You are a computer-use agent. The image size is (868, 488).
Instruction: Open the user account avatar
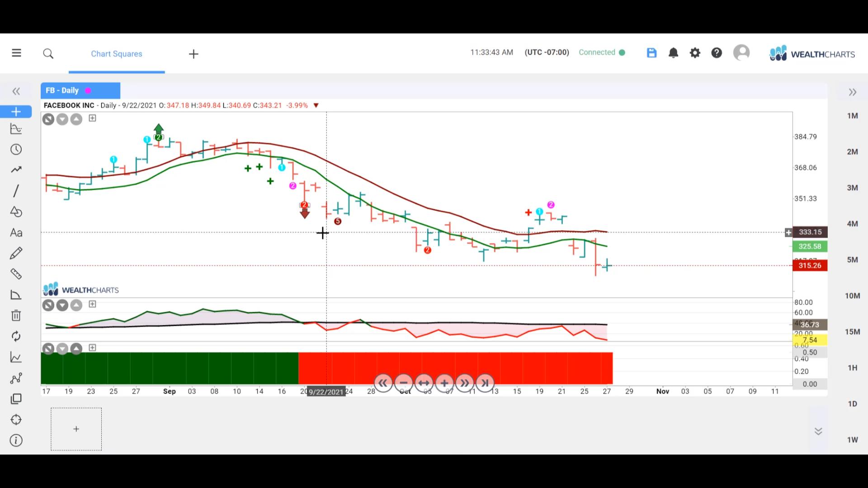point(741,53)
